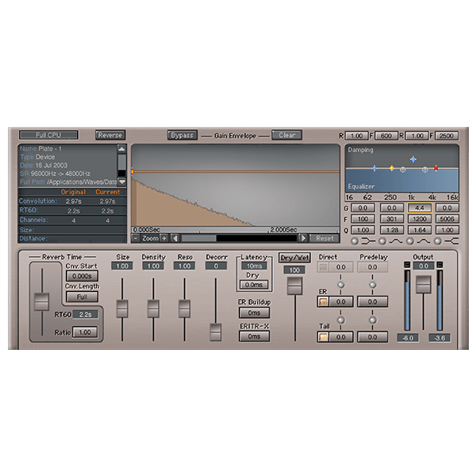Screen dimensions: 476x476
Task: Click the EQ frequency field 5006
Action: (447, 219)
